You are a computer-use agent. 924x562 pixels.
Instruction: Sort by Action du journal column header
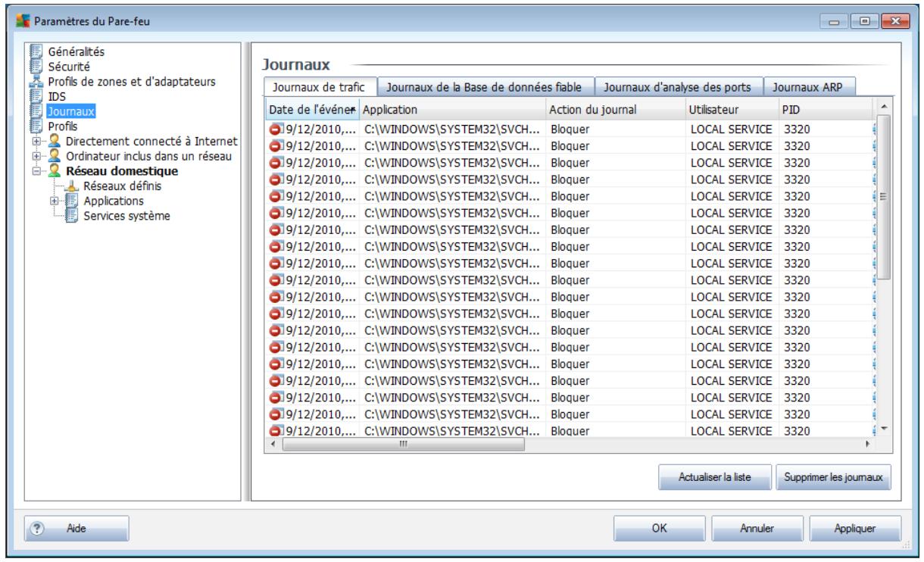click(x=616, y=110)
